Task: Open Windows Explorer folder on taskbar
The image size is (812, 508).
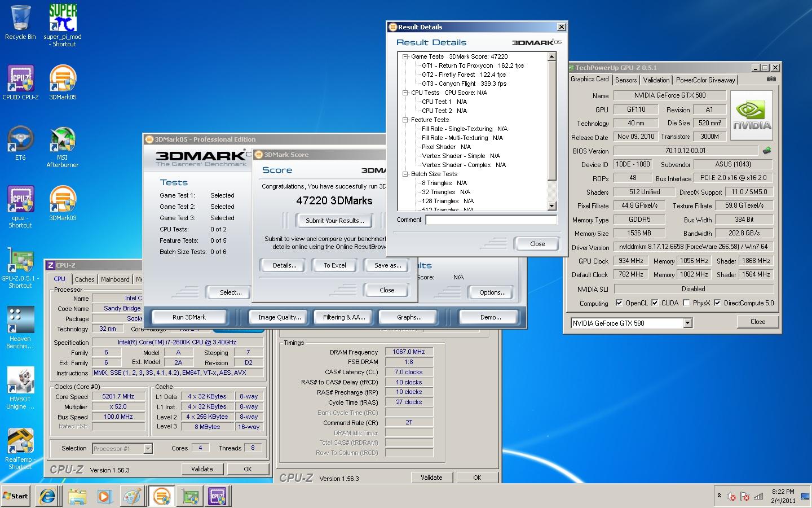Action: 77,496
